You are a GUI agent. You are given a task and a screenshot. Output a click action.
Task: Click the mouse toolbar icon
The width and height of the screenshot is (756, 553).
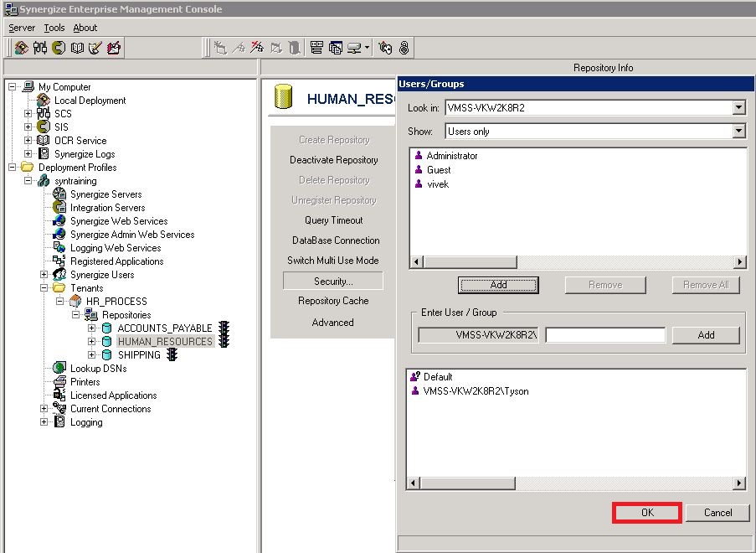pos(385,47)
